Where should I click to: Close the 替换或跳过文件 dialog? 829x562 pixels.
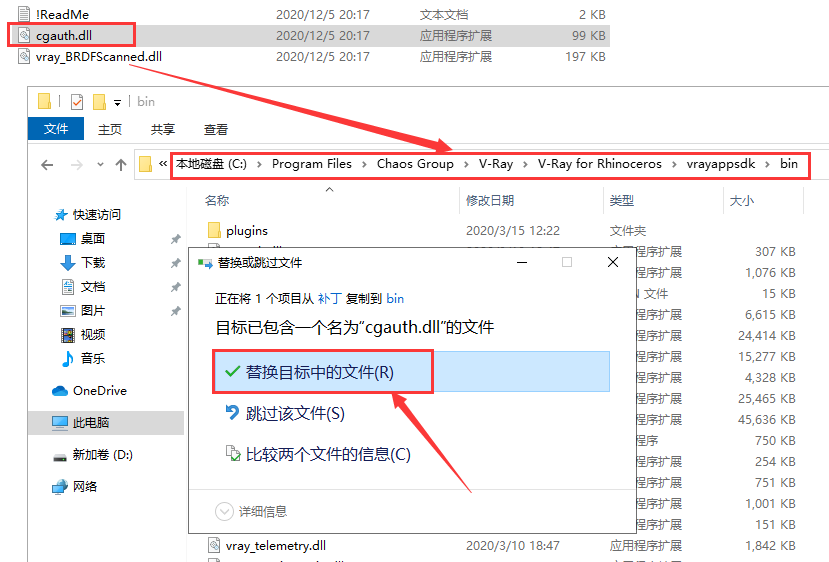pyautogui.click(x=613, y=262)
